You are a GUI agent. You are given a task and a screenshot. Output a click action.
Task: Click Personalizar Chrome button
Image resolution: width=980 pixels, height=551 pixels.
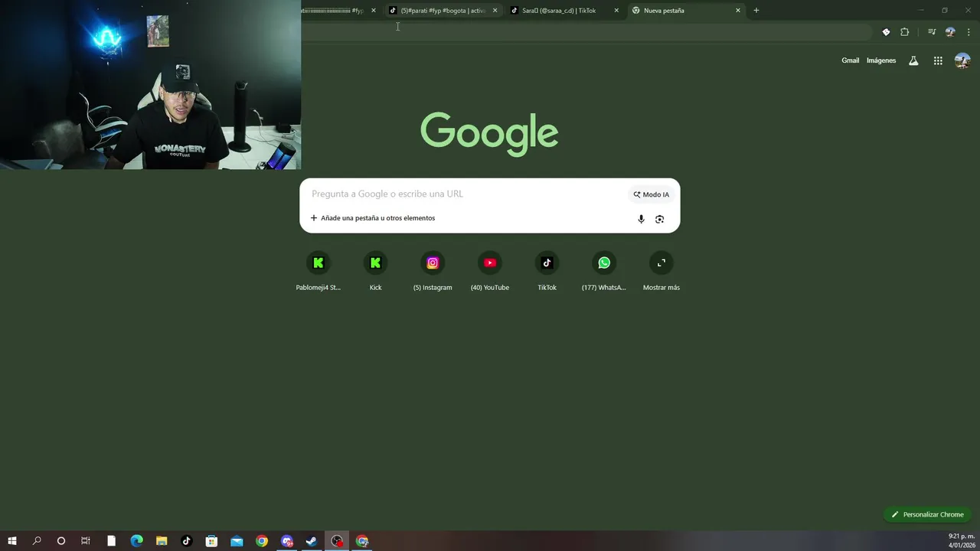click(x=927, y=514)
